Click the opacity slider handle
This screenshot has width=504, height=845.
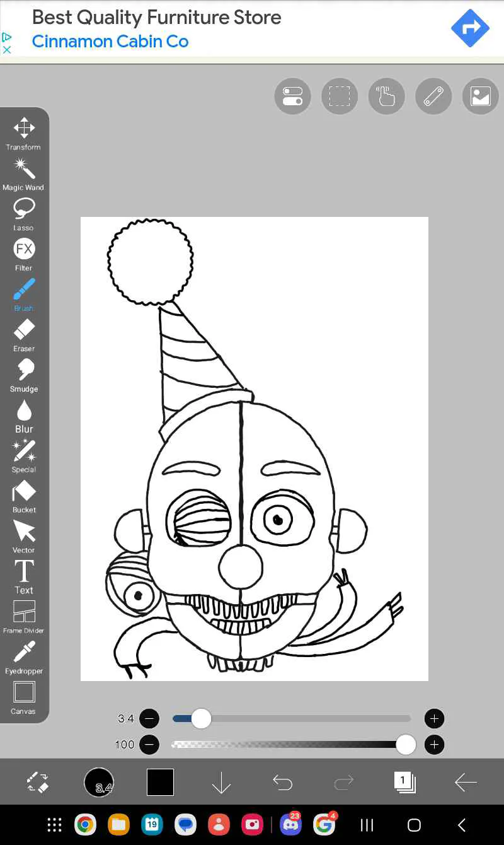point(406,745)
